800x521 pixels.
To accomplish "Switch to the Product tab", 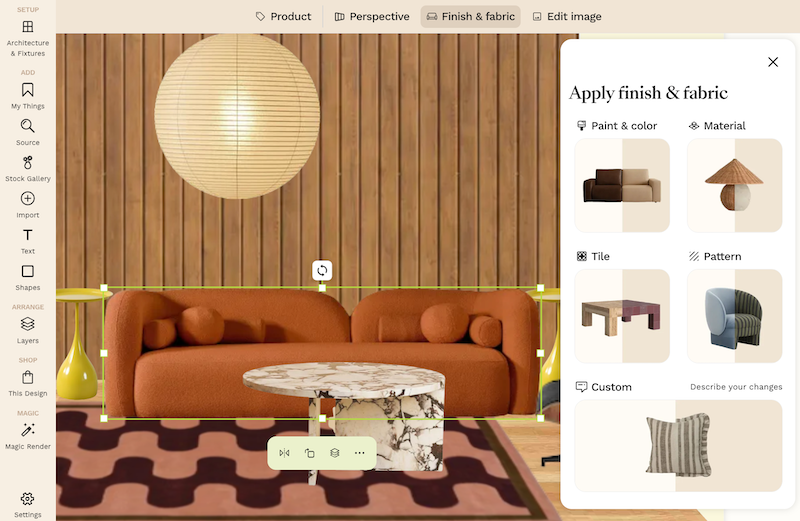I will coord(283,16).
